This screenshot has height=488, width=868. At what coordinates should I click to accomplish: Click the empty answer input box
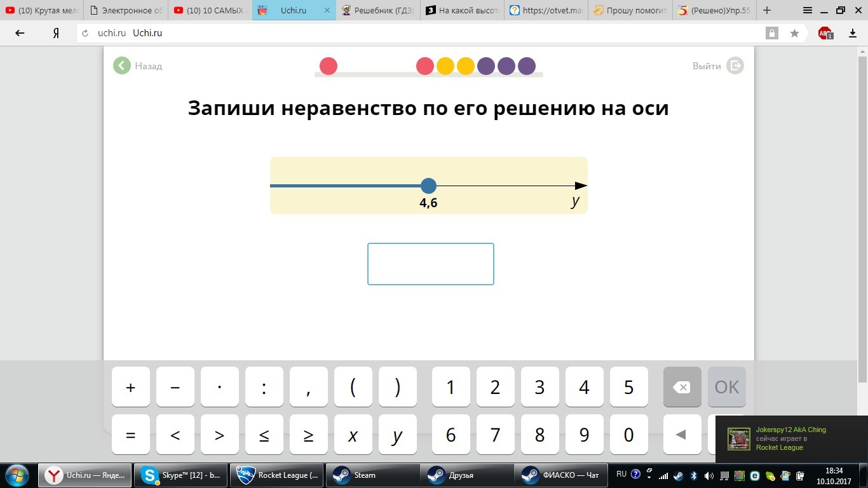[x=431, y=264]
